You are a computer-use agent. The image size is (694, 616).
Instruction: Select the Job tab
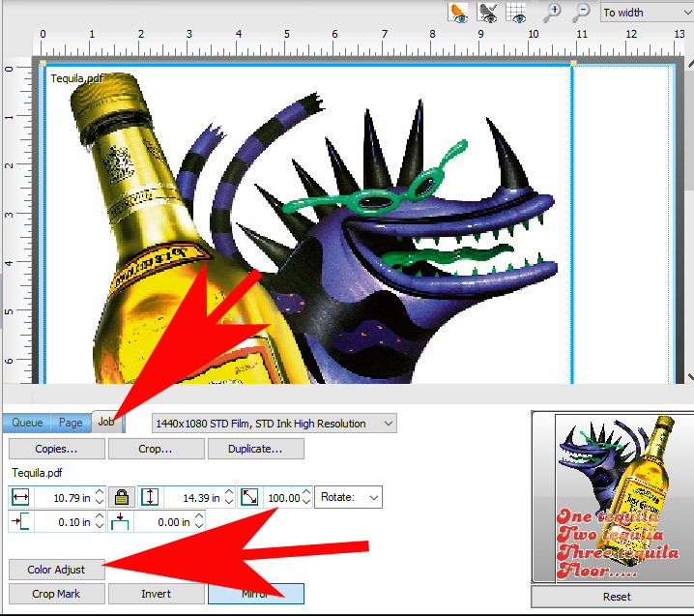point(106,422)
